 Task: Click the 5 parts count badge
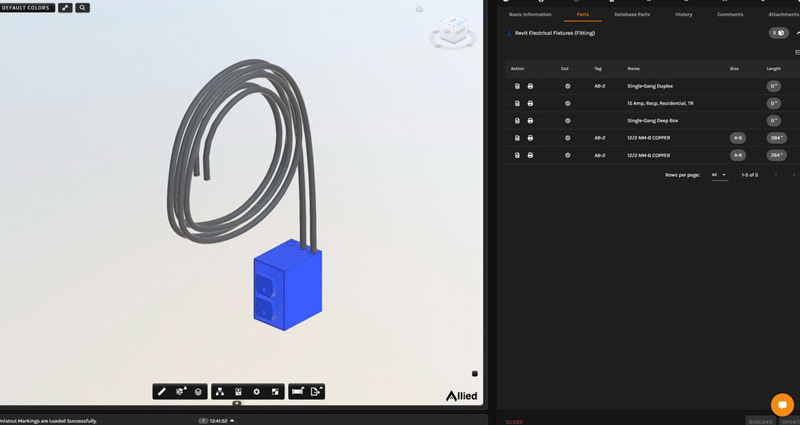point(779,33)
